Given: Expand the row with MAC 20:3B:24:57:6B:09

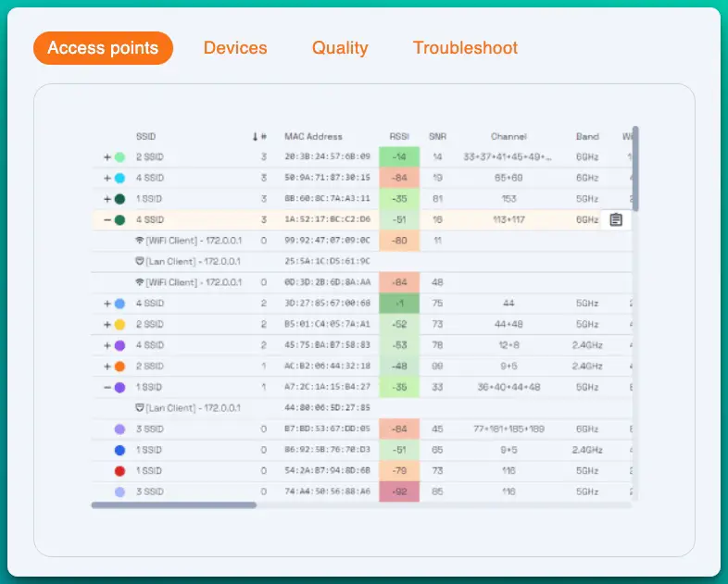Looking at the screenshot, I should [107, 157].
